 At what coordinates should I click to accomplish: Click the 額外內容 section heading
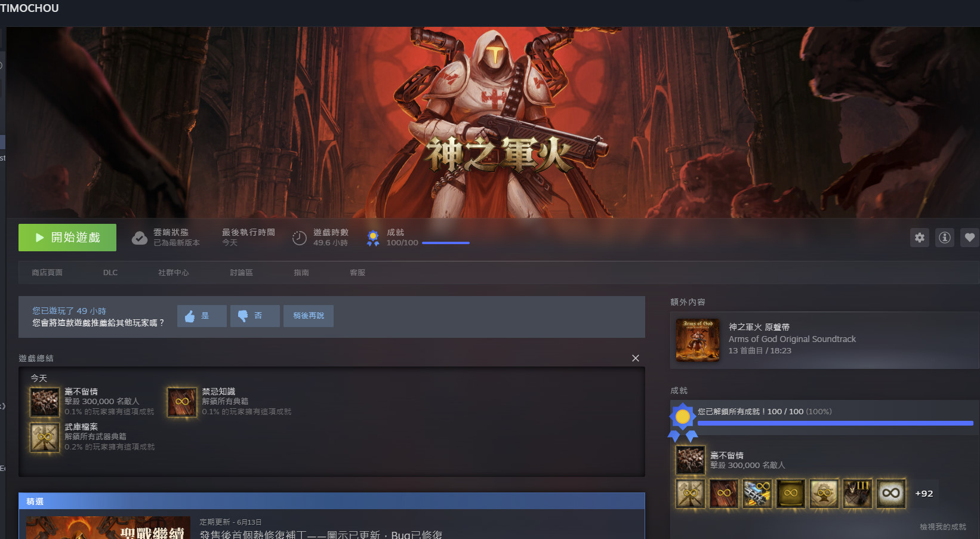click(688, 302)
